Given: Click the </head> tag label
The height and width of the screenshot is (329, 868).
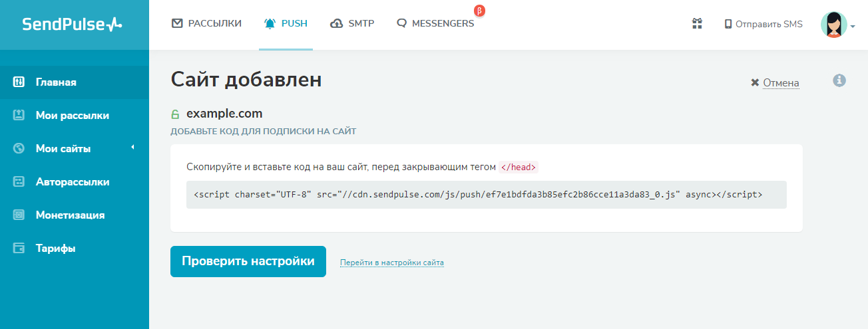Looking at the screenshot, I should [x=519, y=167].
